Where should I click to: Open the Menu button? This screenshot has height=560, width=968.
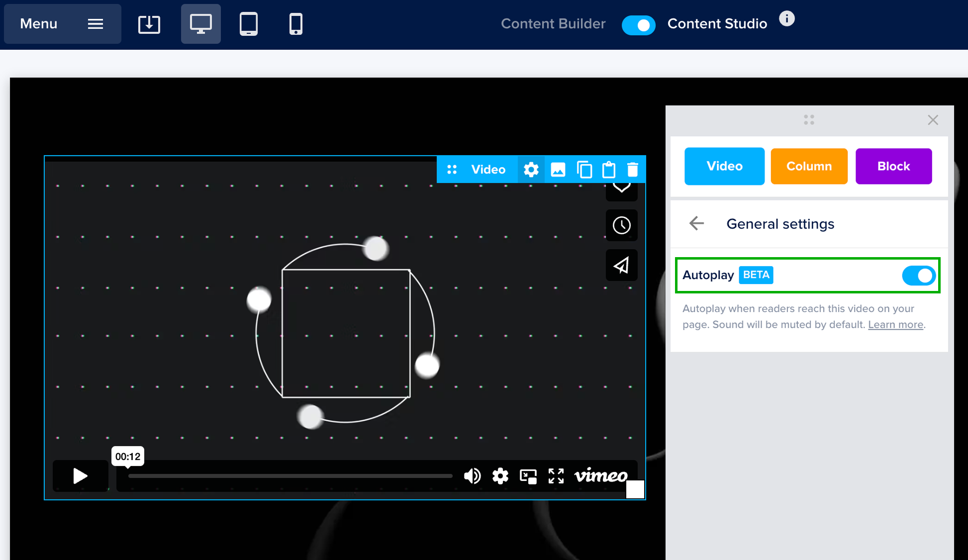point(62,24)
